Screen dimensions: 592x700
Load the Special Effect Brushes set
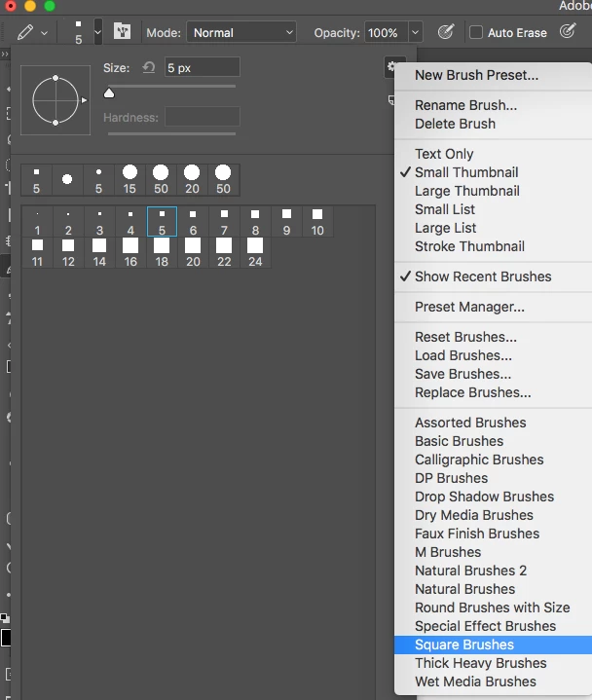click(x=493, y=626)
